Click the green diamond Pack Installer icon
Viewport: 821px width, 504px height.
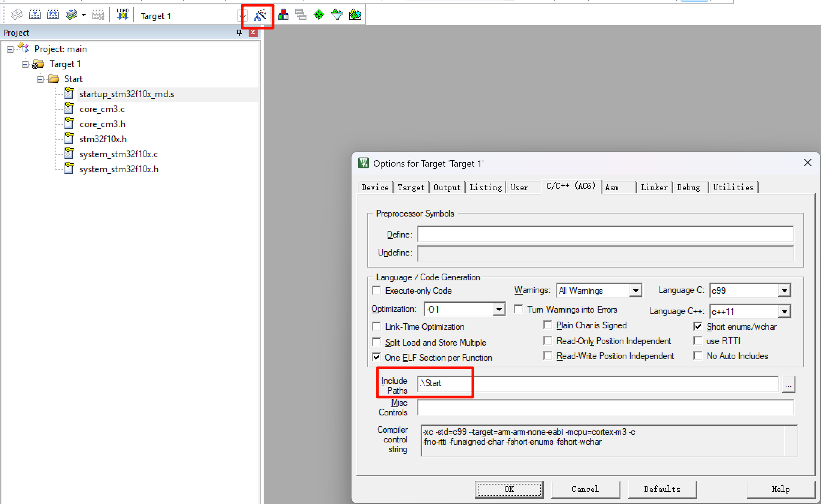pyautogui.click(x=319, y=15)
